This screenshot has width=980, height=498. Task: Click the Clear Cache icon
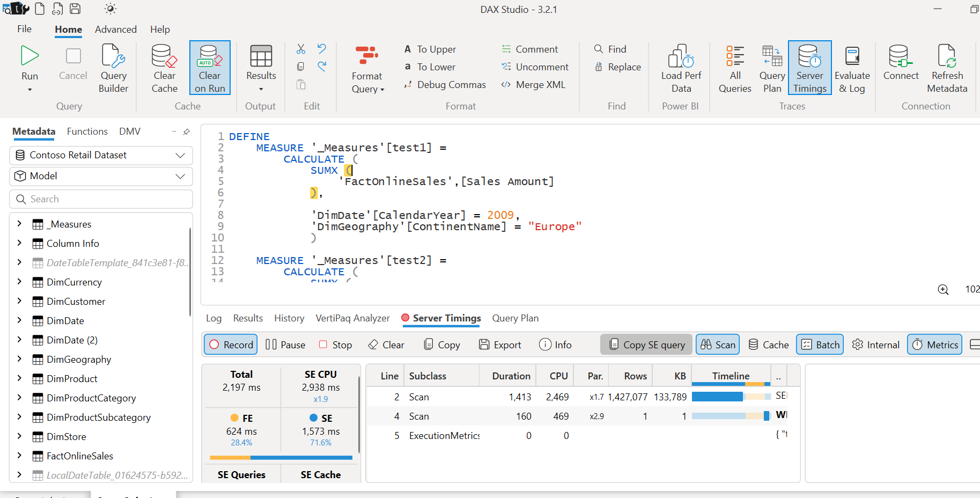coord(164,67)
